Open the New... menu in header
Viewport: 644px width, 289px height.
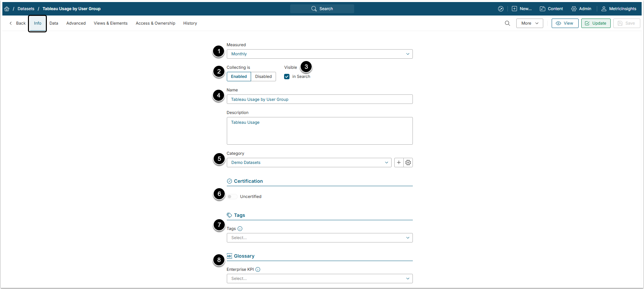(522, 9)
